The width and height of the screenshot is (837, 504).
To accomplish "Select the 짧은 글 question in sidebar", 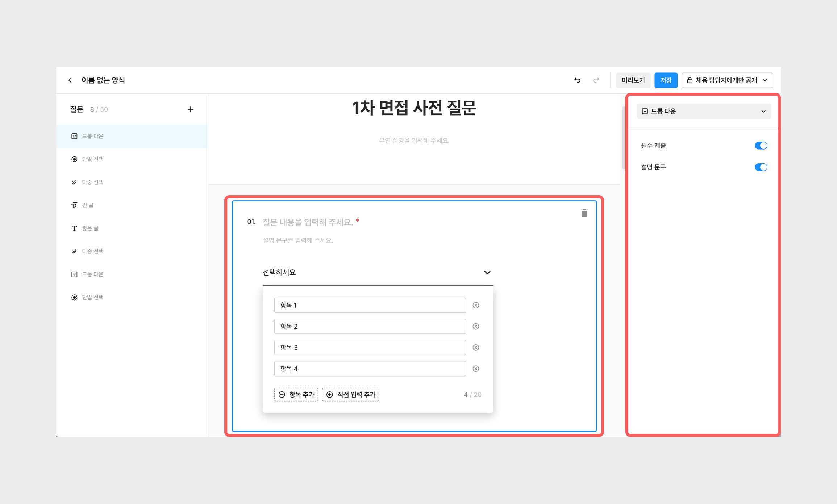I will point(90,228).
